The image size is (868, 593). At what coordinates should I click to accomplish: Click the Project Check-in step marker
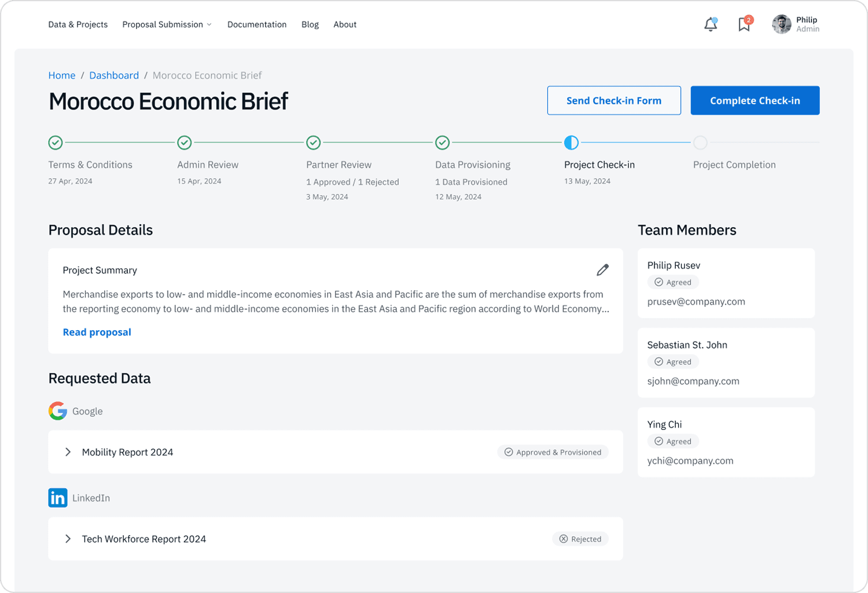point(571,142)
